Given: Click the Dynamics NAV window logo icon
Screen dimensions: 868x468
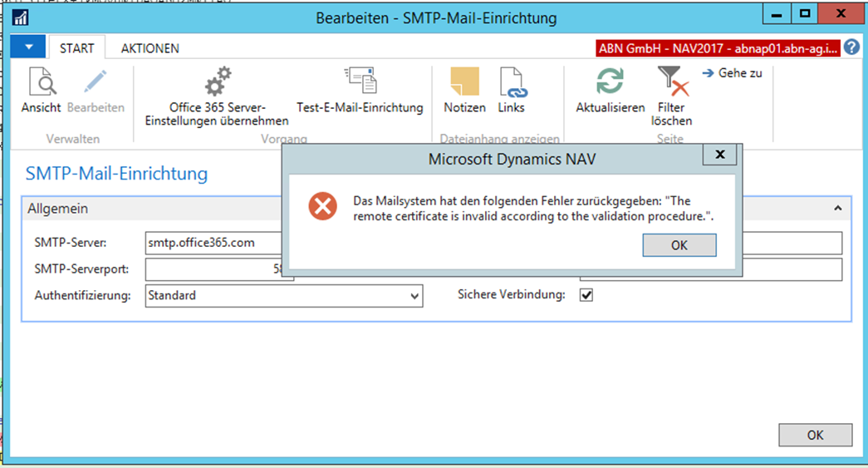Looking at the screenshot, I should click(21, 17).
